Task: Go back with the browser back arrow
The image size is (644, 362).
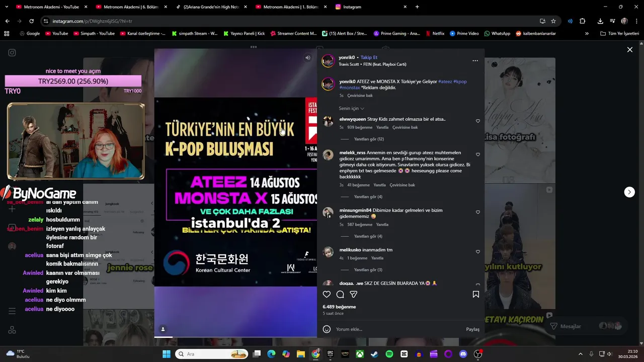Action: (x=7, y=21)
